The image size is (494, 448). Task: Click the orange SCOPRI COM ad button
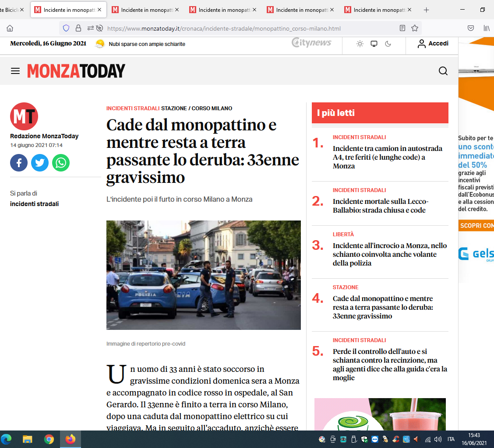[x=476, y=225]
